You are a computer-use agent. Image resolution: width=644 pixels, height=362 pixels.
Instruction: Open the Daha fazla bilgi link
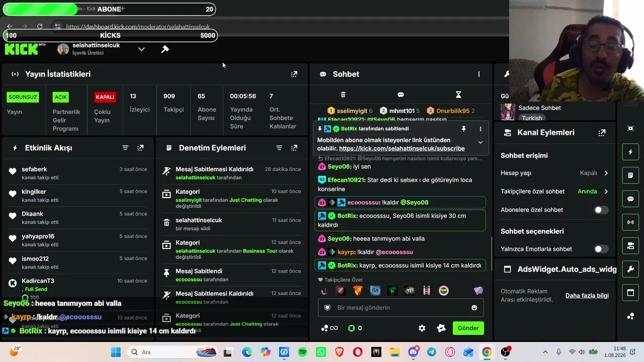pyautogui.click(x=587, y=296)
